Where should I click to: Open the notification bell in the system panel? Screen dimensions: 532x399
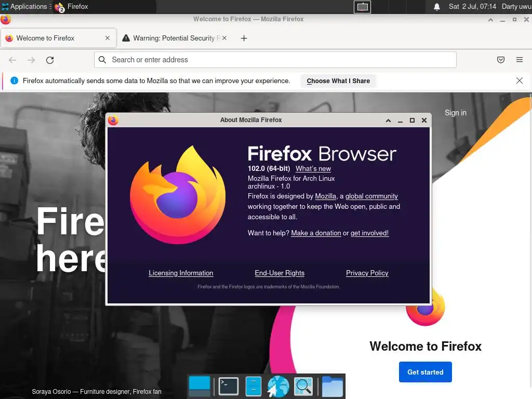tap(437, 7)
